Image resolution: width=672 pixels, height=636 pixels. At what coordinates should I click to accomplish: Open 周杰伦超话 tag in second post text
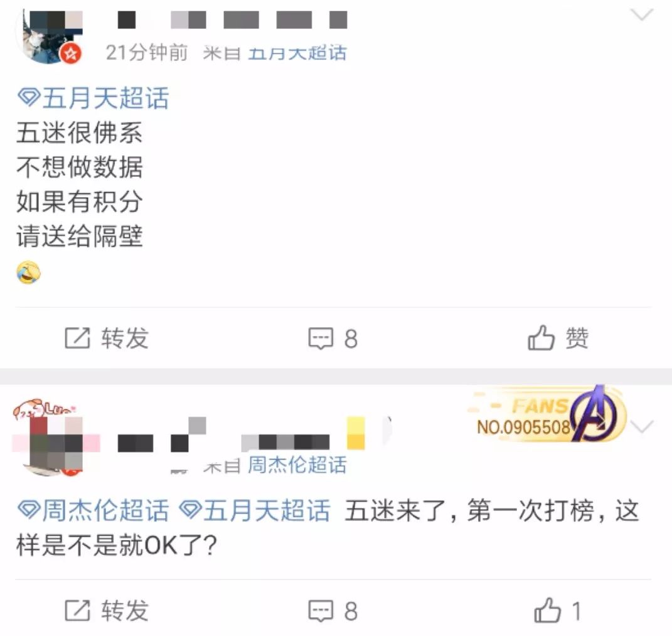(93, 510)
